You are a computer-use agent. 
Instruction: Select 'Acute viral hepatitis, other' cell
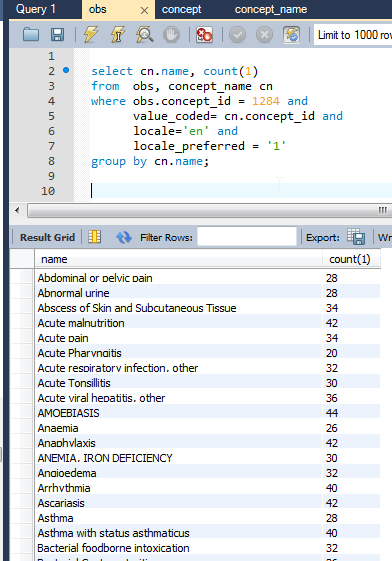[178, 398]
